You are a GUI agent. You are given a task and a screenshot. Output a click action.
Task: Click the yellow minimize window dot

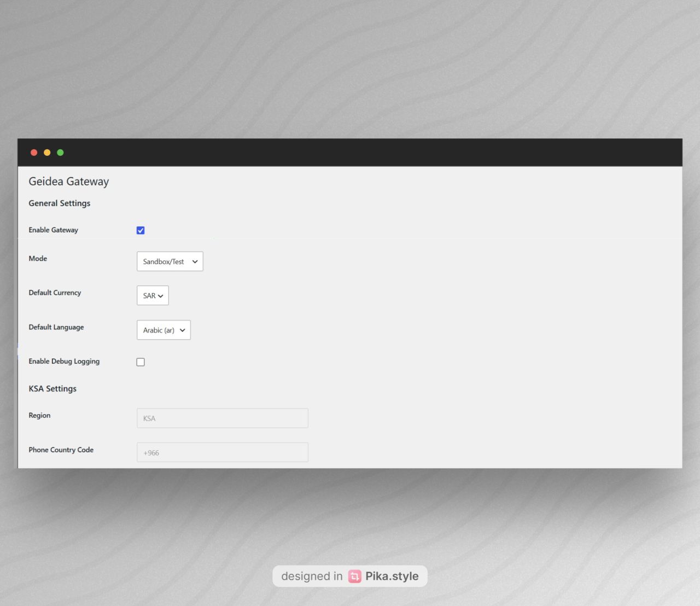click(47, 153)
